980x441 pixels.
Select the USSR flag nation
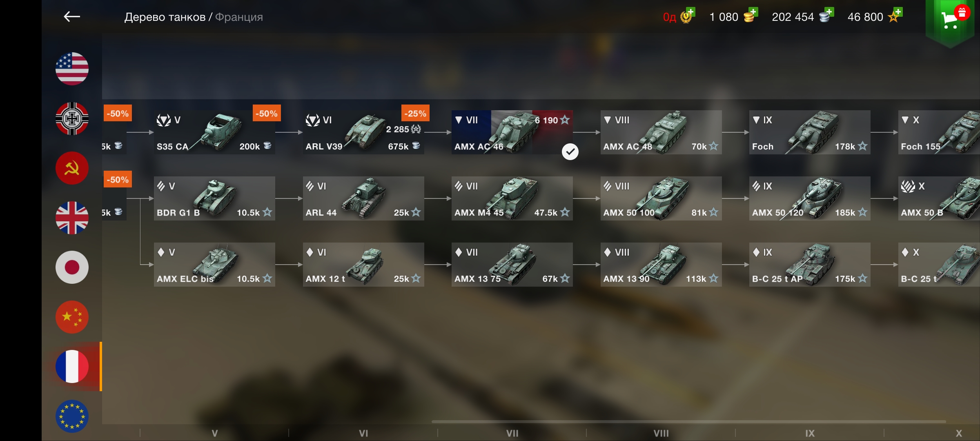point(72,168)
